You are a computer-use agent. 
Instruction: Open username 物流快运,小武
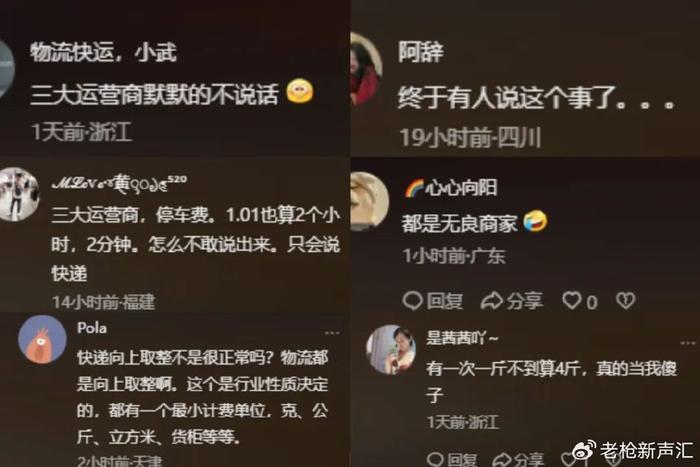pos(104,52)
